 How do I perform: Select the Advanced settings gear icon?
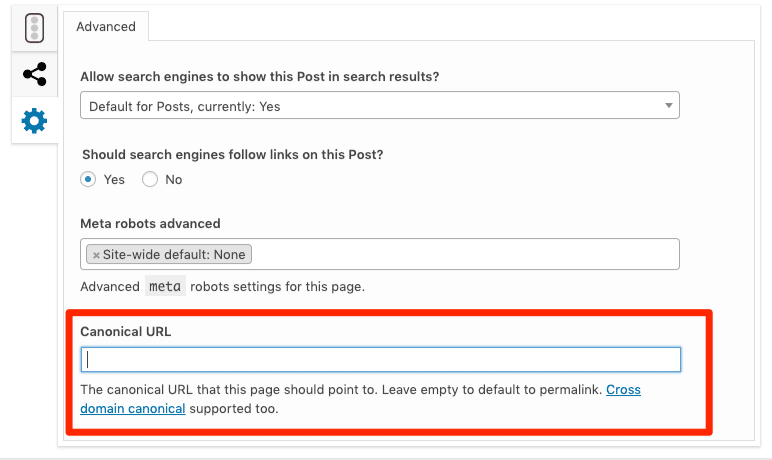pyautogui.click(x=34, y=121)
